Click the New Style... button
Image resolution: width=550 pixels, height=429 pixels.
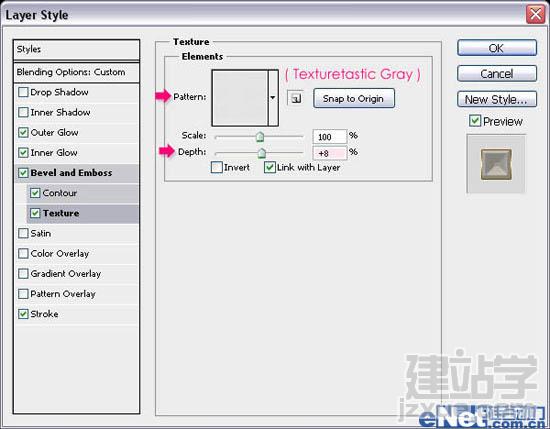497,100
